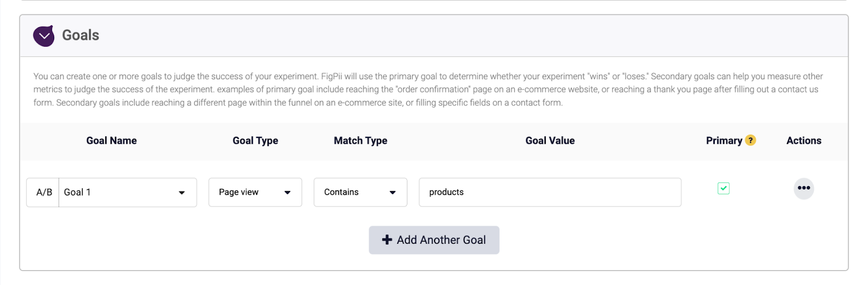868x285 pixels.
Task: Click the Goals section title
Action: point(80,35)
